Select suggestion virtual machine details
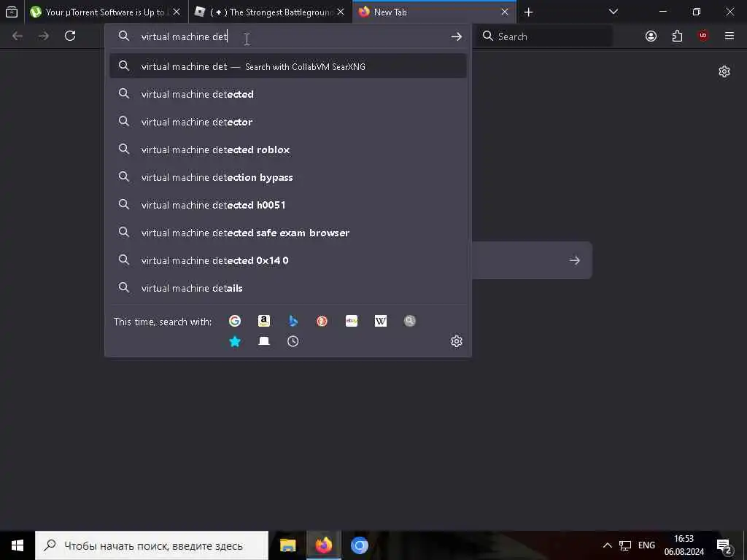Image resolution: width=747 pixels, height=560 pixels. pos(287,287)
